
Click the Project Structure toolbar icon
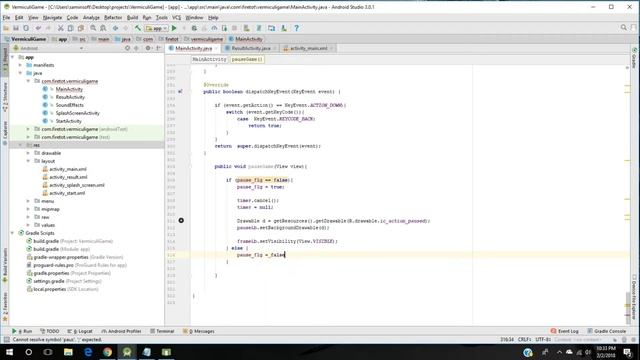click(x=271, y=28)
